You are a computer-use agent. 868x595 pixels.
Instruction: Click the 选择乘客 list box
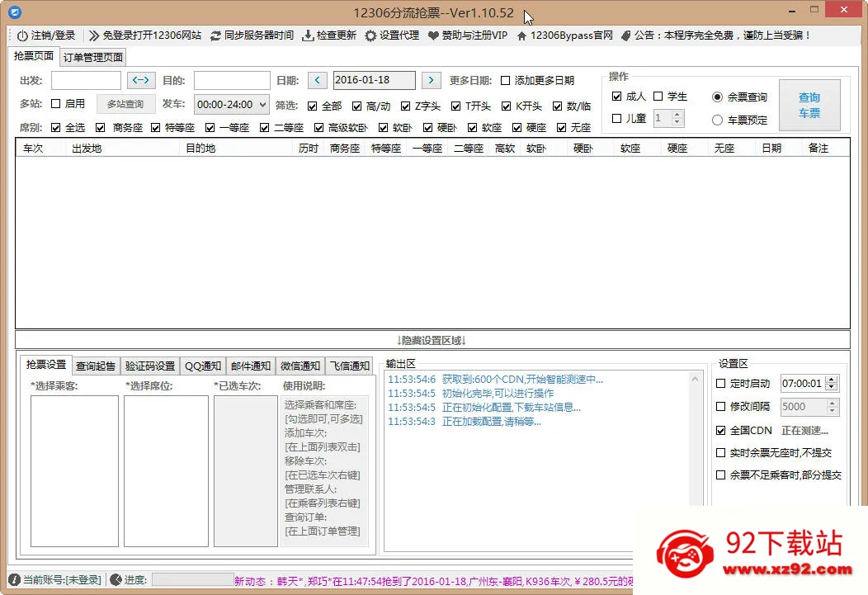(x=74, y=471)
